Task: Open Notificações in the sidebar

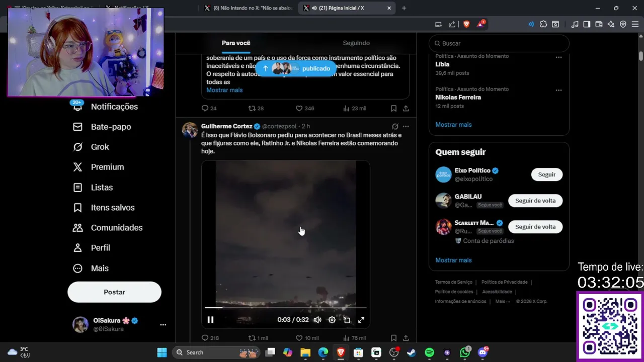Action: pos(106,107)
